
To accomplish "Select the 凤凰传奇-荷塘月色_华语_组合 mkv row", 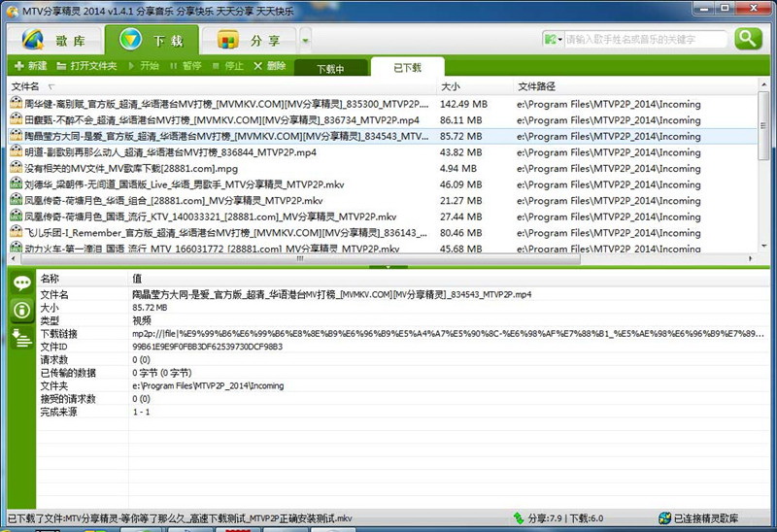I will tap(383, 201).
